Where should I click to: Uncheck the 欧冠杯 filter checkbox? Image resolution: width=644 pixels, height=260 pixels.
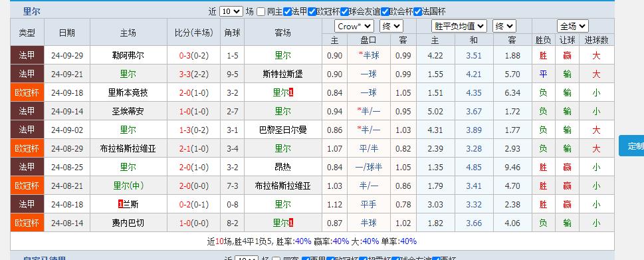point(312,12)
